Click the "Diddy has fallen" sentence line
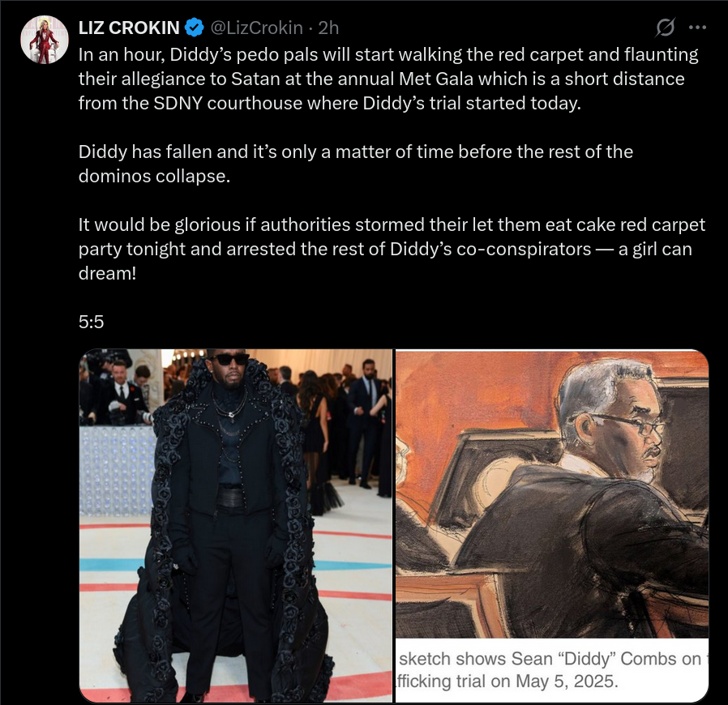Image resolution: width=728 pixels, height=705 pixels. pyautogui.click(x=356, y=152)
